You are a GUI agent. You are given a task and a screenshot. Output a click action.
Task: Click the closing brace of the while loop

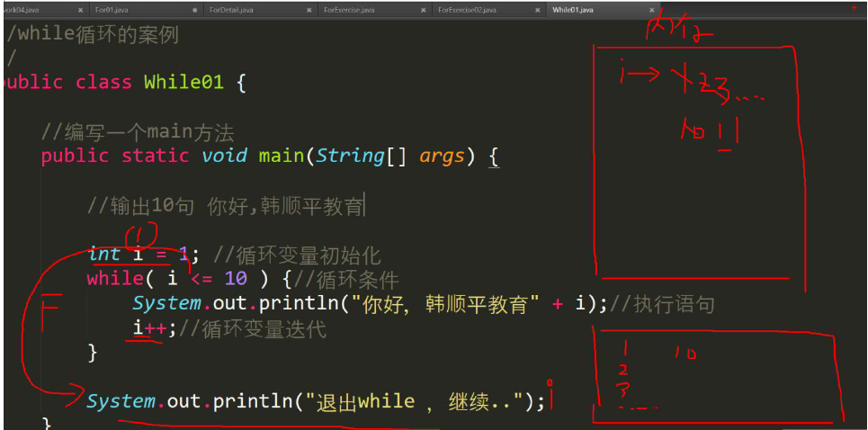(93, 353)
